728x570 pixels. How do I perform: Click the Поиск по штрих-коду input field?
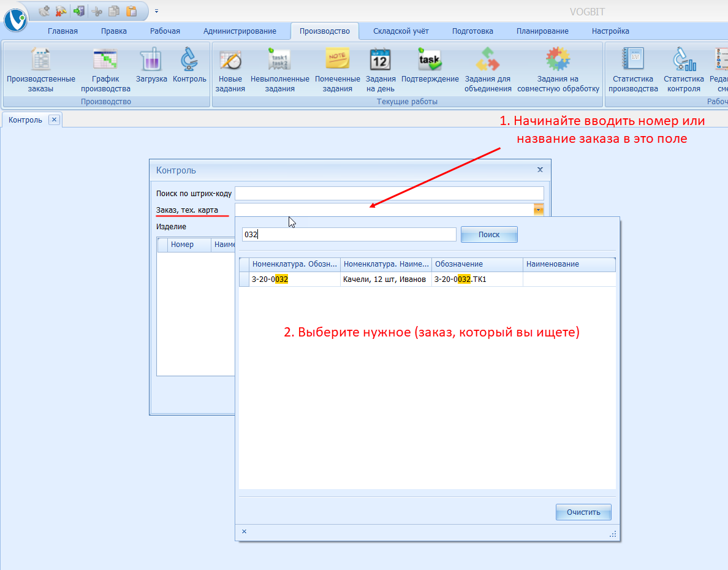pos(389,194)
